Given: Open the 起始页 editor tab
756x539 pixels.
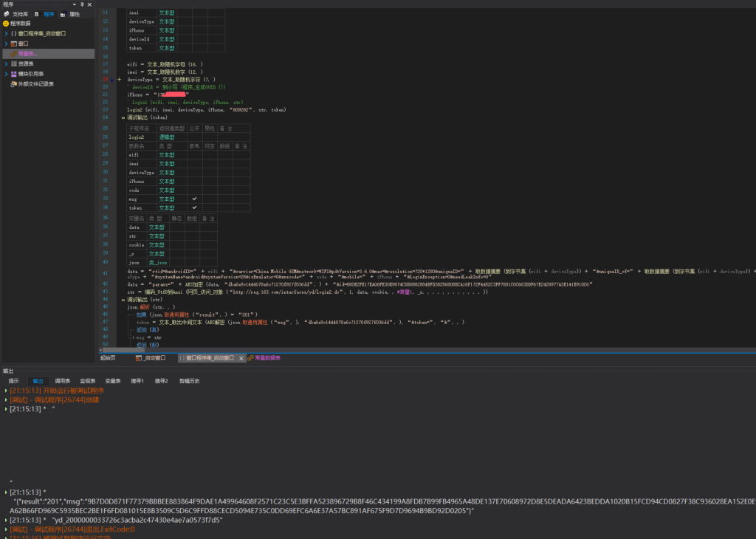Looking at the screenshot, I should (x=108, y=358).
